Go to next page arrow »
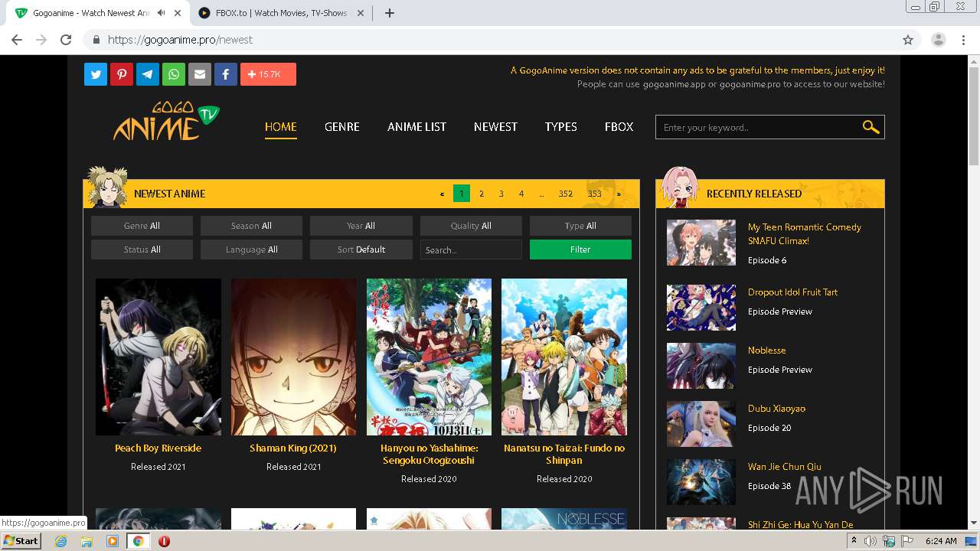This screenshot has width=980, height=551. (x=619, y=194)
